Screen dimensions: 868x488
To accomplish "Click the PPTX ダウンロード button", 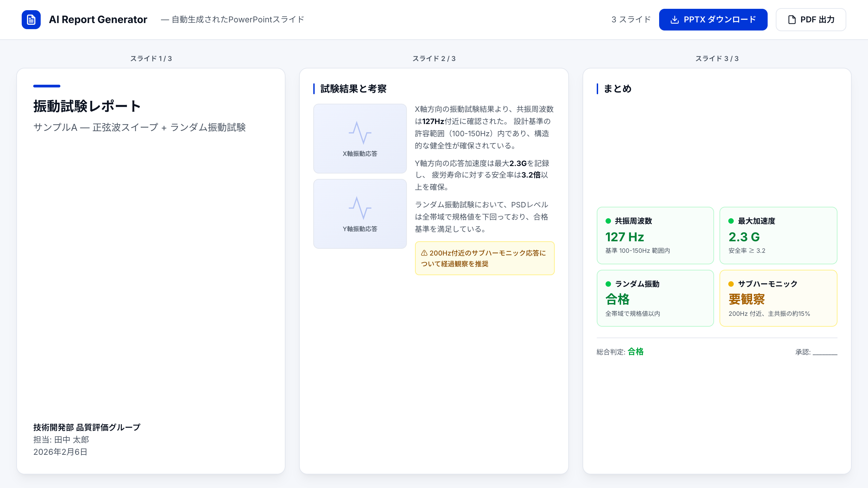I will click(713, 19).
